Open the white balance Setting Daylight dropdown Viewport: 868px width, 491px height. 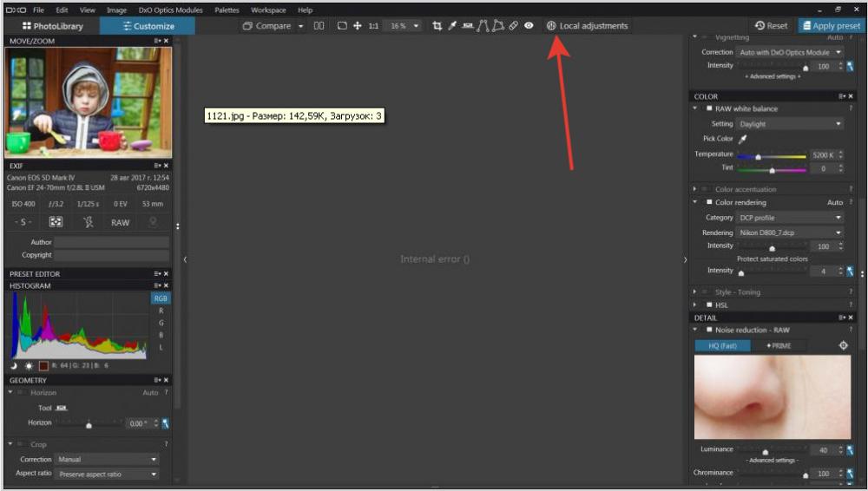[791, 124]
